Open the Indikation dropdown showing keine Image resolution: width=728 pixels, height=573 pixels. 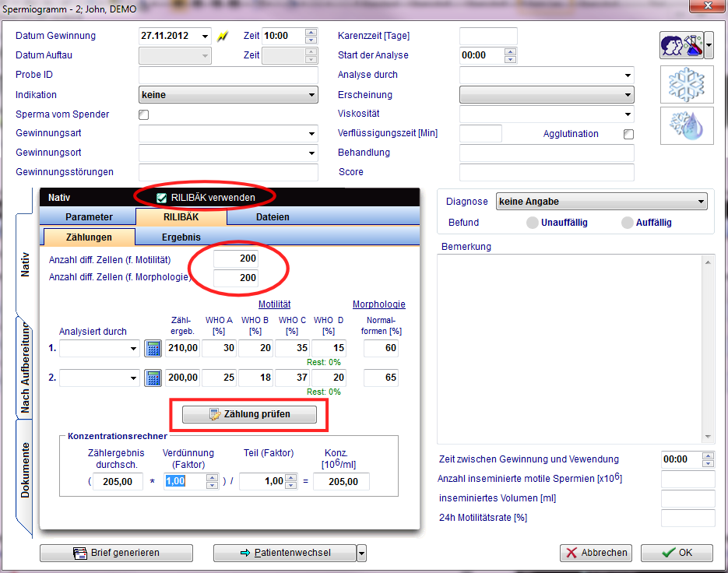pos(228,95)
